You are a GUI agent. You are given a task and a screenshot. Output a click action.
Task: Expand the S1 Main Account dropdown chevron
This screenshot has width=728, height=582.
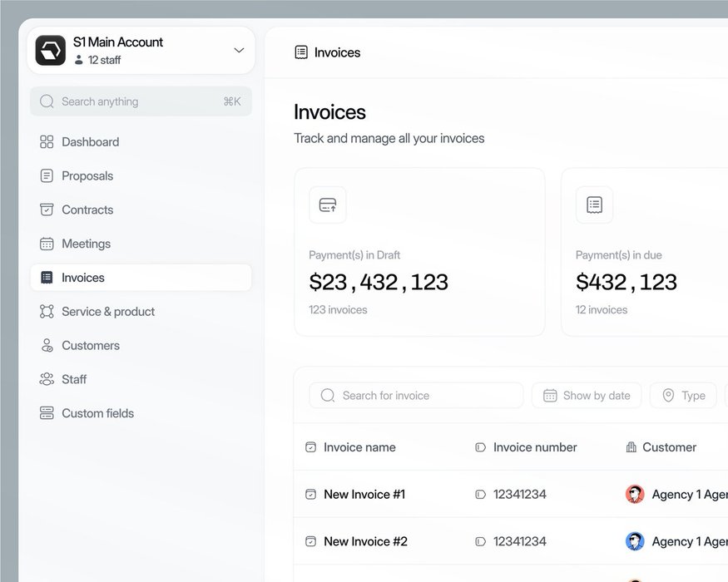239,50
